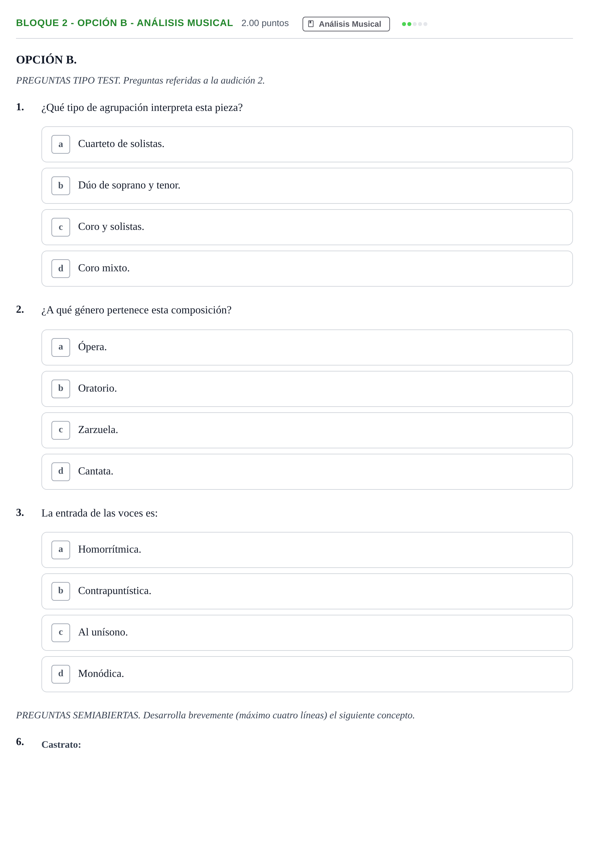
Task: Pick option d Monódica
Action: 307,674
